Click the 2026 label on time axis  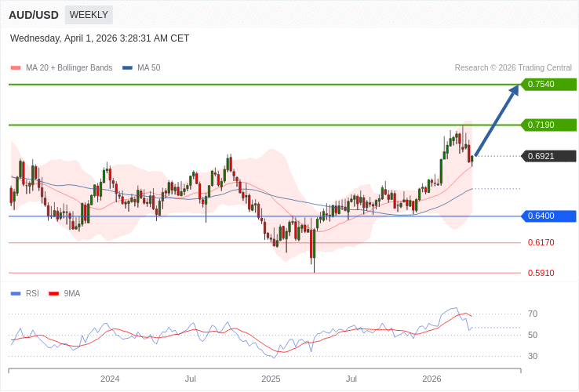[x=432, y=379]
